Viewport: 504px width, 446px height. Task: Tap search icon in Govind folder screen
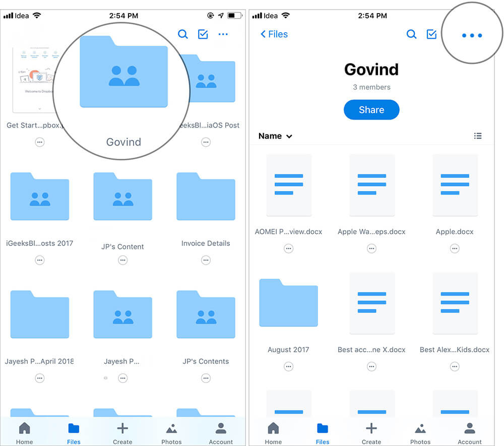coord(411,34)
